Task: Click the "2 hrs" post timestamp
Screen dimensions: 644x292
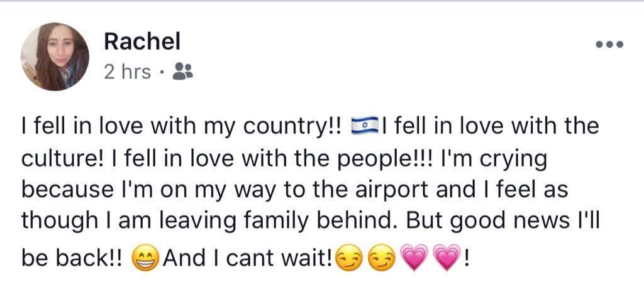Action: tap(127, 72)
